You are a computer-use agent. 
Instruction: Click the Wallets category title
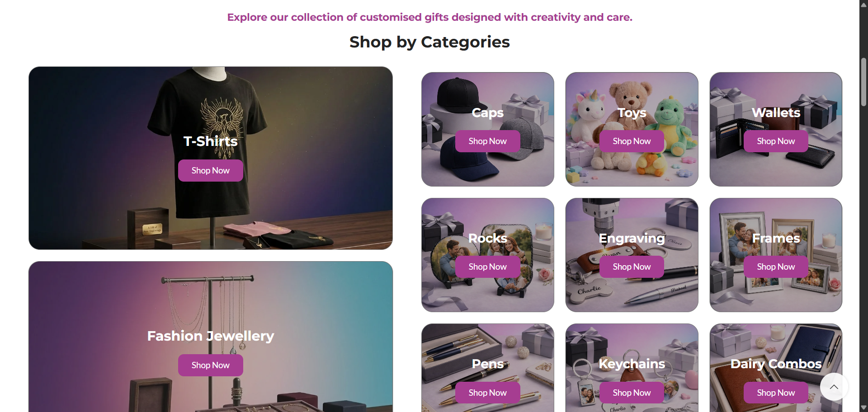click(776, 112)
